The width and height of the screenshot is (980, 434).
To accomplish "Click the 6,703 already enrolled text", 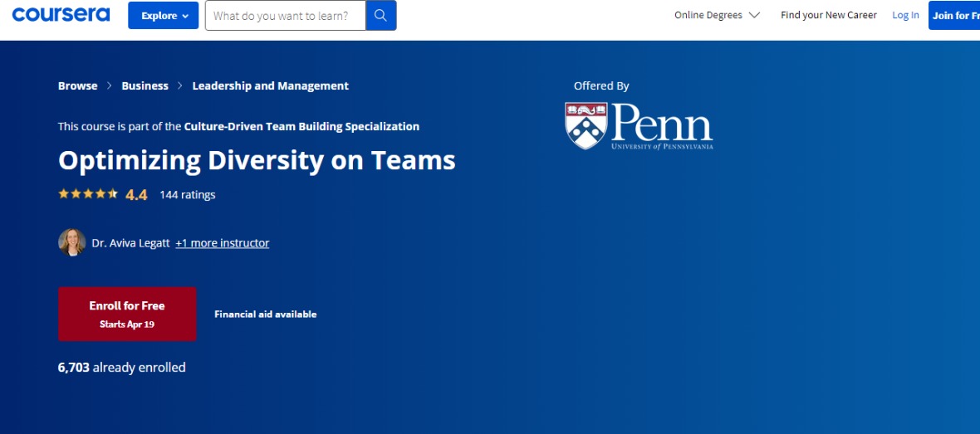I will (122, 367).
